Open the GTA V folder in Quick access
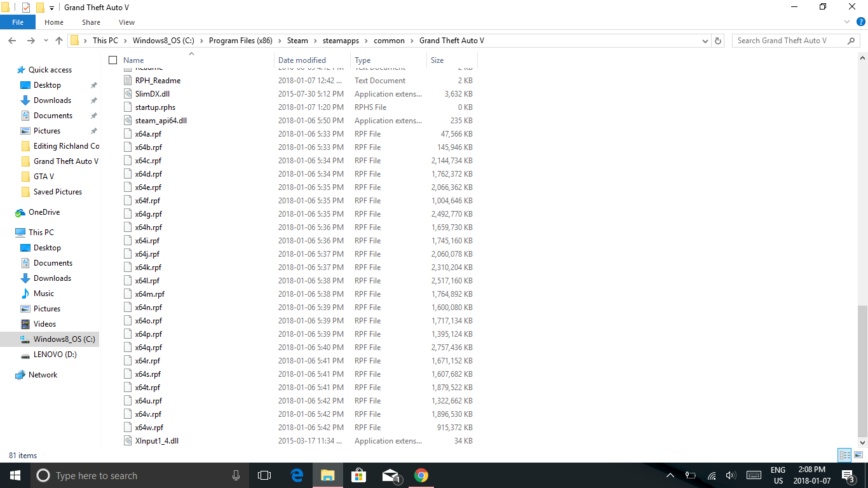The width and height of the screenshot is (868, 488). [44, 177]
